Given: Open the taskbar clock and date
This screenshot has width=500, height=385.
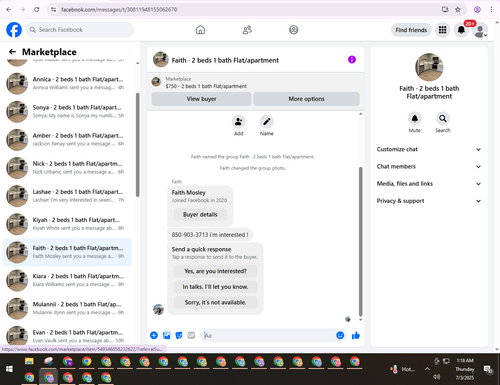Looking at the screenshot, I should 465,369.
